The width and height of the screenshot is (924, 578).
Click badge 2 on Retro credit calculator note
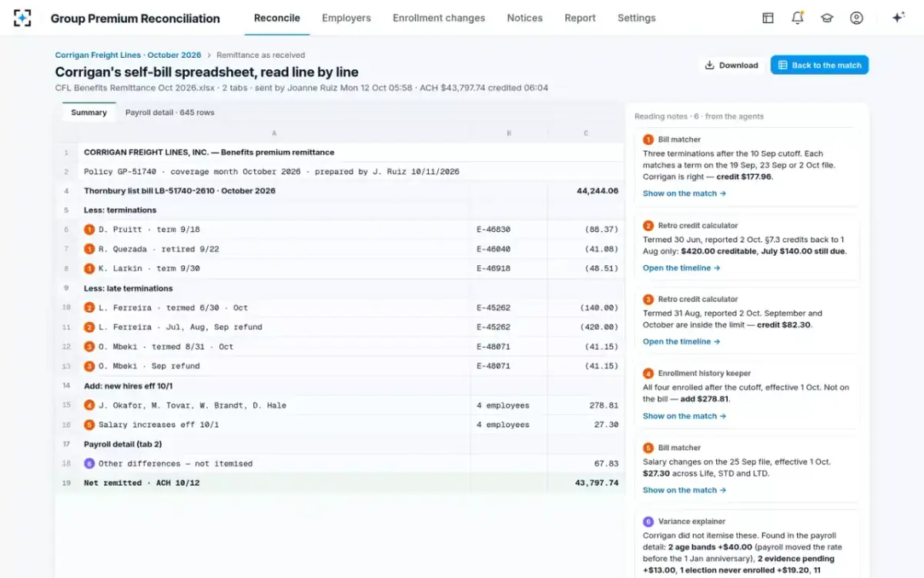[648, 226]
